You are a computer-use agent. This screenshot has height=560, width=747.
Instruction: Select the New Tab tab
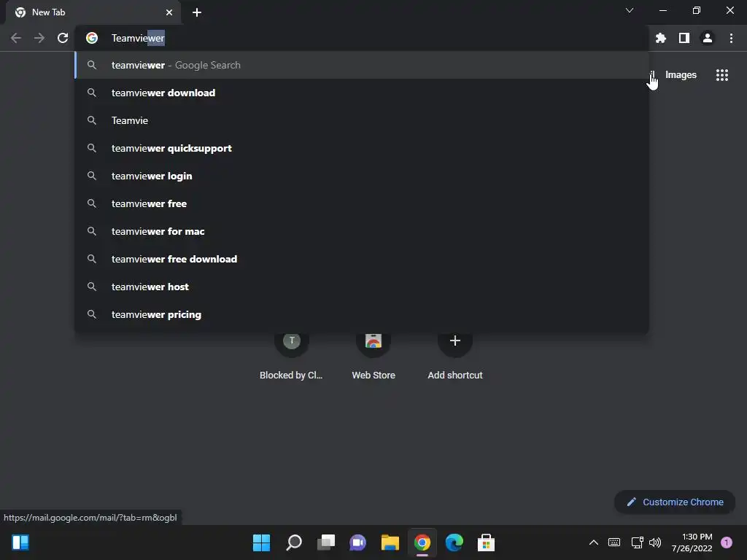93,12
